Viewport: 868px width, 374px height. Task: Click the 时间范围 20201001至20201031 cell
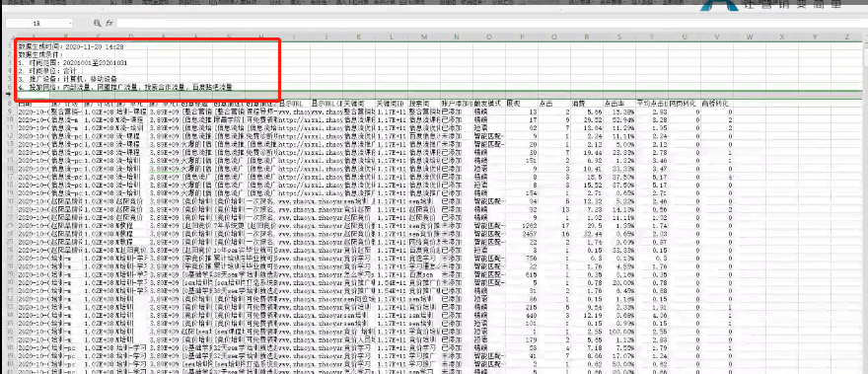click(x=73, y=63)
